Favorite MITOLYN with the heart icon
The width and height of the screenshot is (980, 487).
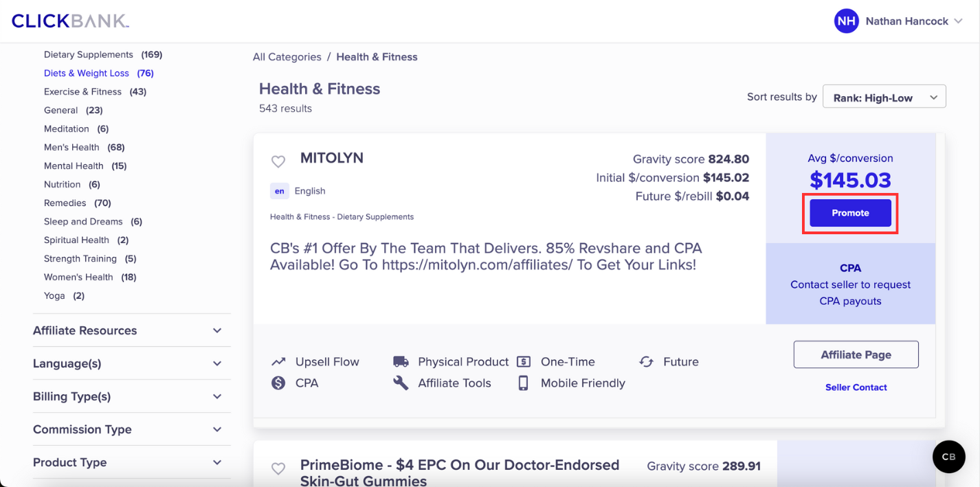point(278,162)
